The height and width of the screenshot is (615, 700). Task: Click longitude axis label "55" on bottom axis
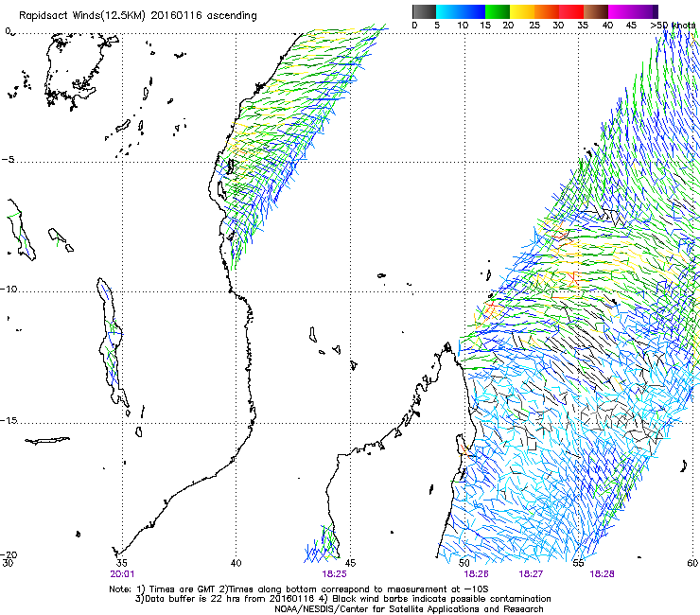[x=579, y=563]
